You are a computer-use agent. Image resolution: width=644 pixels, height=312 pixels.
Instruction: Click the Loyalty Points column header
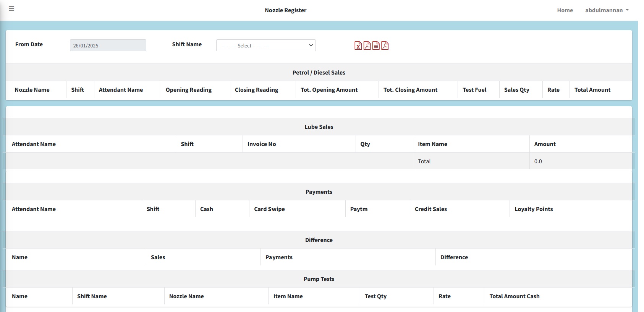click(x=534, y=209)
